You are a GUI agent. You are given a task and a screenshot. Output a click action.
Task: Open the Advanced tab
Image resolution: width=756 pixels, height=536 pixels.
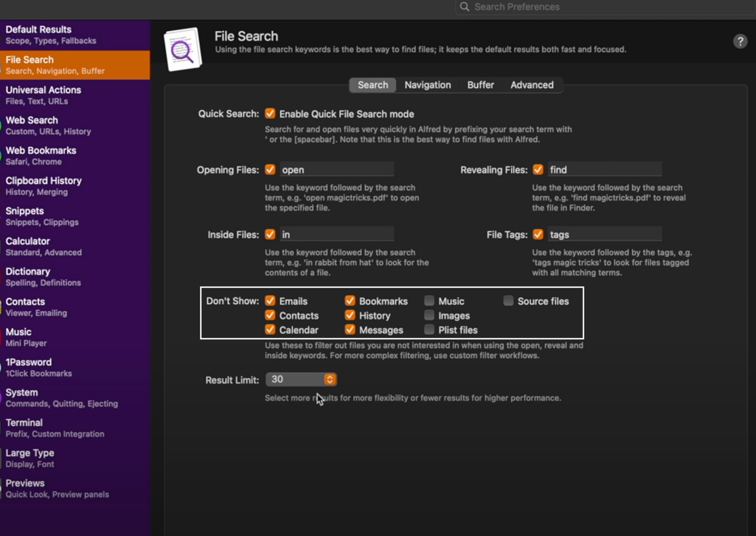[x=531, y=85]
